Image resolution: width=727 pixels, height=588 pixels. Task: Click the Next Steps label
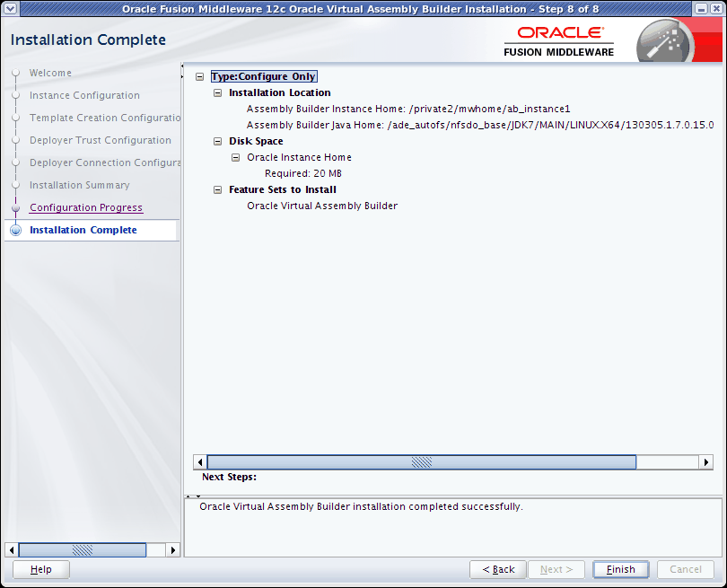click(x=229, y=477)
